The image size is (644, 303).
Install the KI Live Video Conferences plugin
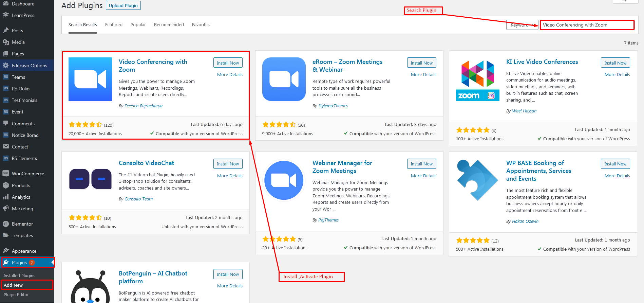click(615, 63)
